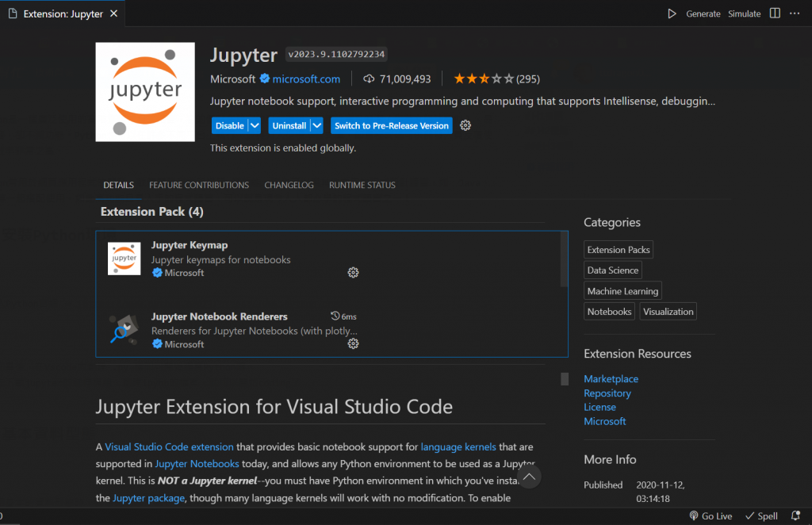Click the Disable button
Image resolution: width=812 pixels, height=525 pixels.
coord(229,126)
